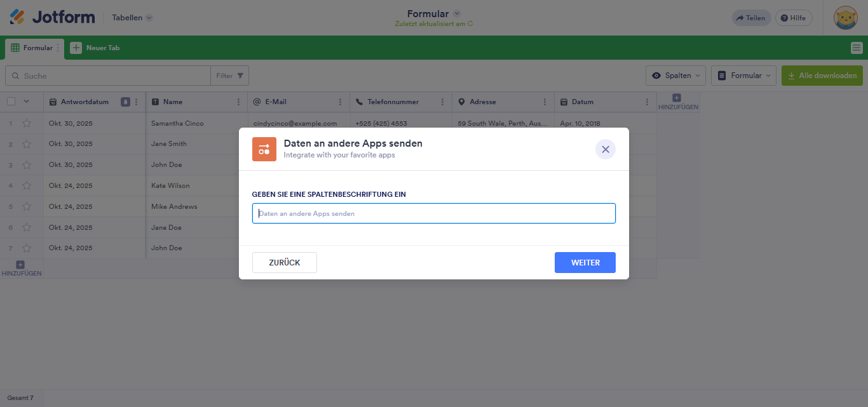Click the column label input field in the dialog
Image resolution: width=868 pixels, height=407 pixels.
tap(434, 213)
